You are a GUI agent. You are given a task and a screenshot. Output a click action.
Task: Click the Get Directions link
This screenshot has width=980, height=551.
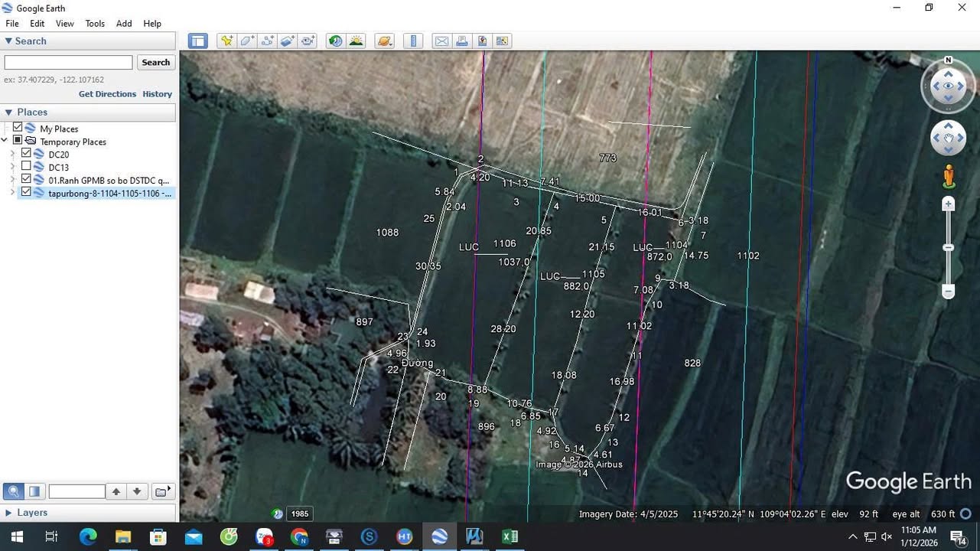pyautogui.click(x=107, y=94)
